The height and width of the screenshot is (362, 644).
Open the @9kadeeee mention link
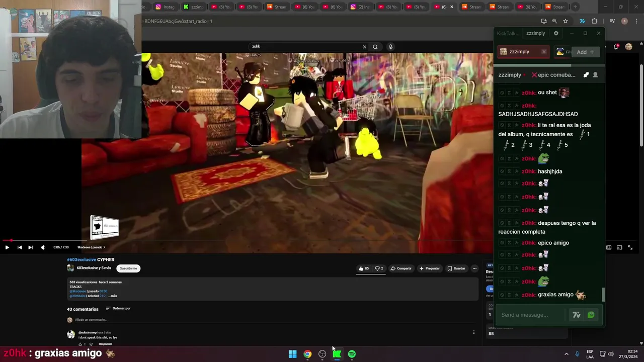(x=77, y=291)
